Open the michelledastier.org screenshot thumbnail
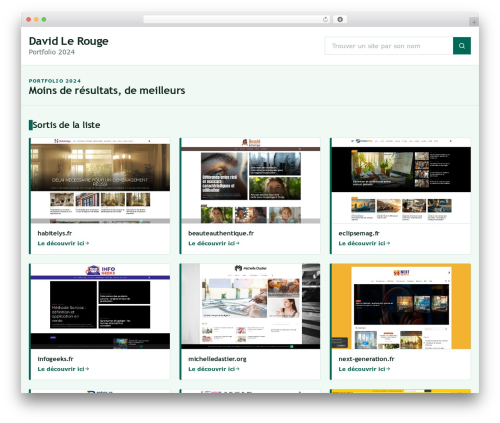Viewport: 500px width, 423px height. pos(250,306)
